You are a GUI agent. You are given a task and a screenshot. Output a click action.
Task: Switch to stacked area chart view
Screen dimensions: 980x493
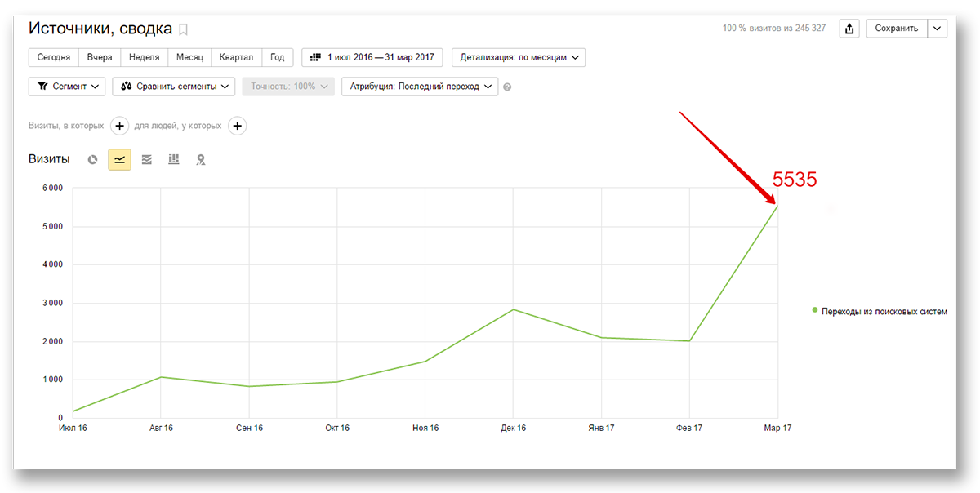click(147, 160)
